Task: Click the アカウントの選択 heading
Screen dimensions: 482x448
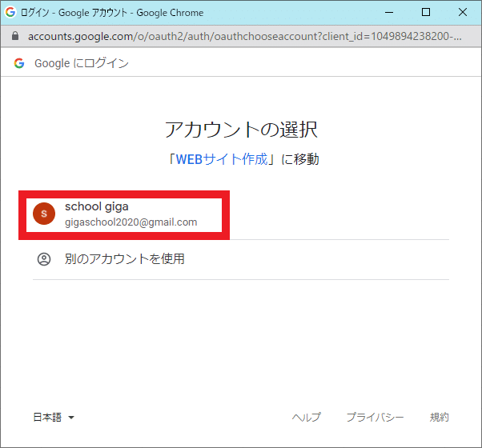Action: pos(241,130)
